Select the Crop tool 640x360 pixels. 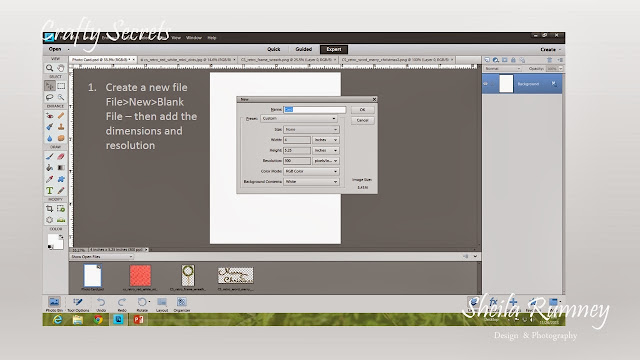[x=49, y=209]
